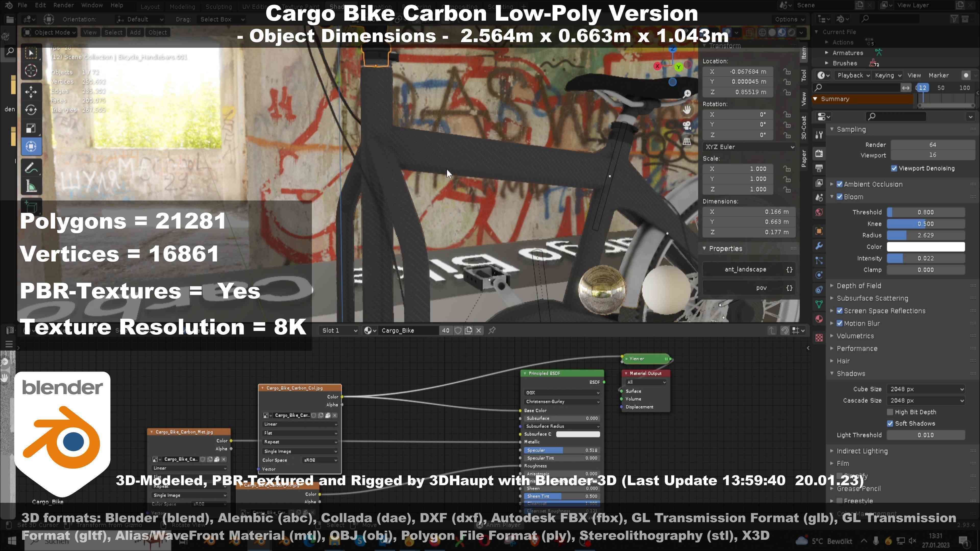Select the active Transform tool
Image resolution: width=980 pixels, height=551 pixels.
click(31, 146)
